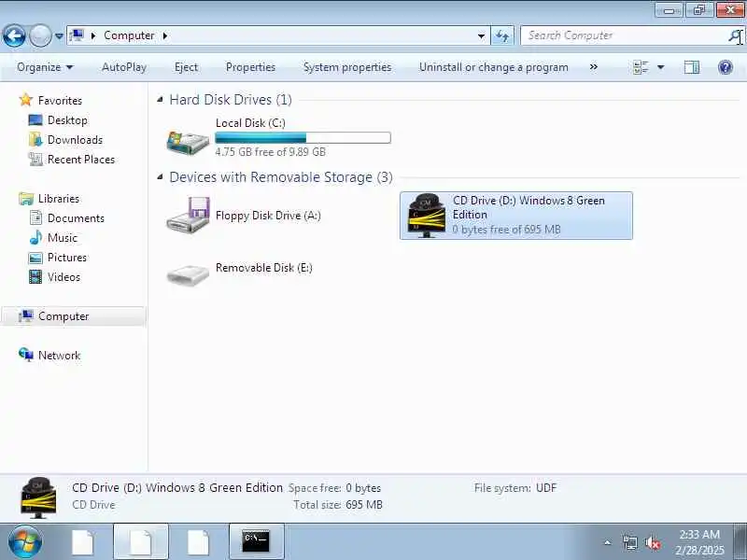The height and width of the screenshot is (560, 747).
Task: Click 'Total size: 695 MB' in details pane
Action: [338, 505]
